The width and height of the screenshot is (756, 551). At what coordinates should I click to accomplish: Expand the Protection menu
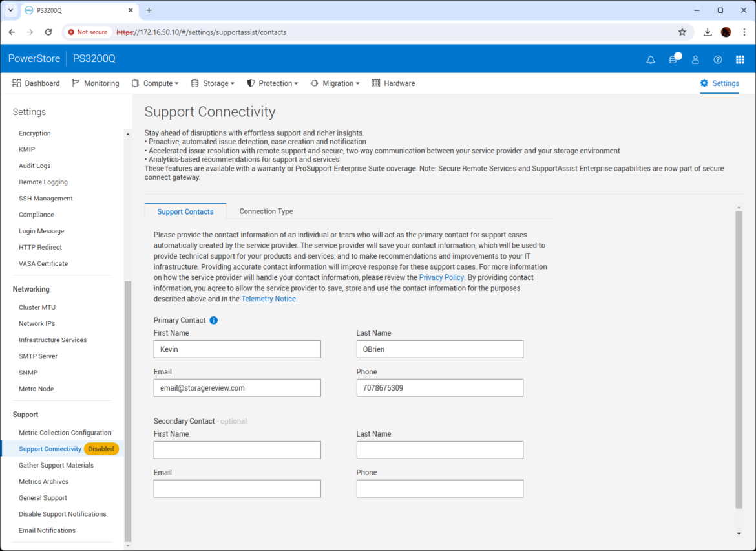pos(273,83)
